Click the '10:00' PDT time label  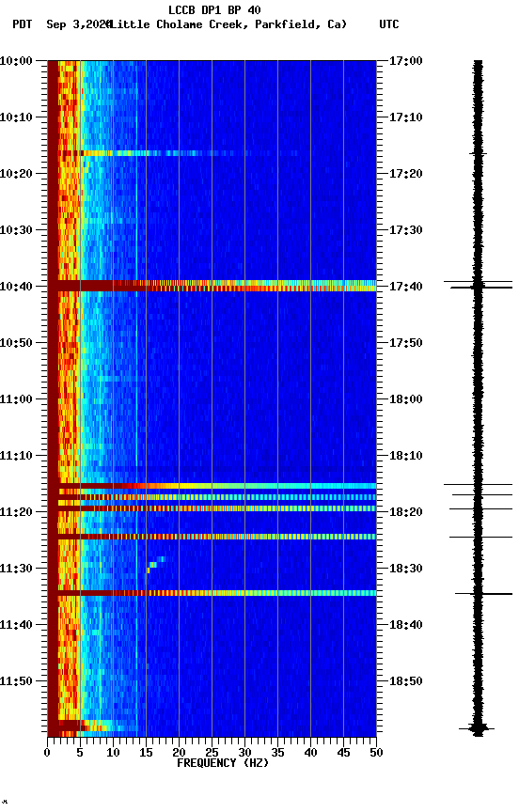tap(16, 61)
